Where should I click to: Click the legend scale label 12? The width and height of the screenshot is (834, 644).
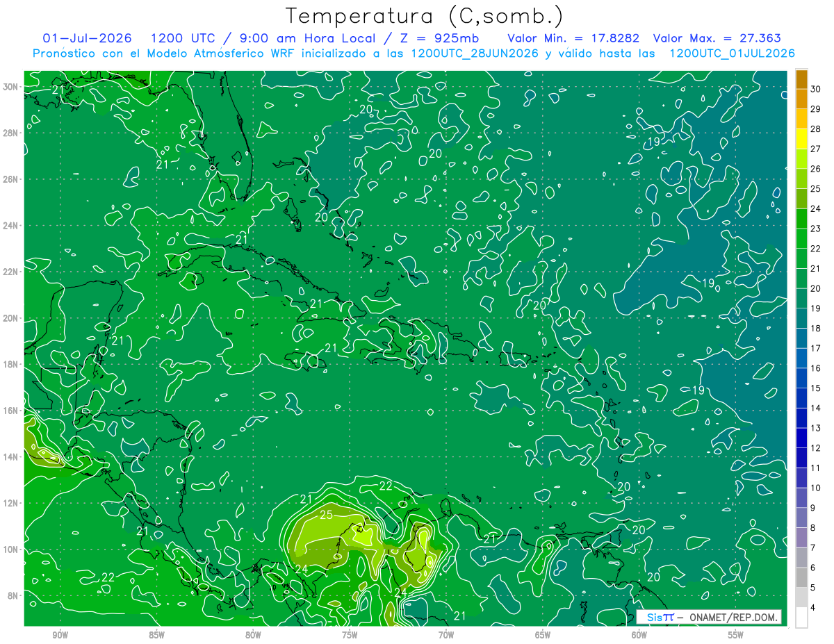point(816,448)
